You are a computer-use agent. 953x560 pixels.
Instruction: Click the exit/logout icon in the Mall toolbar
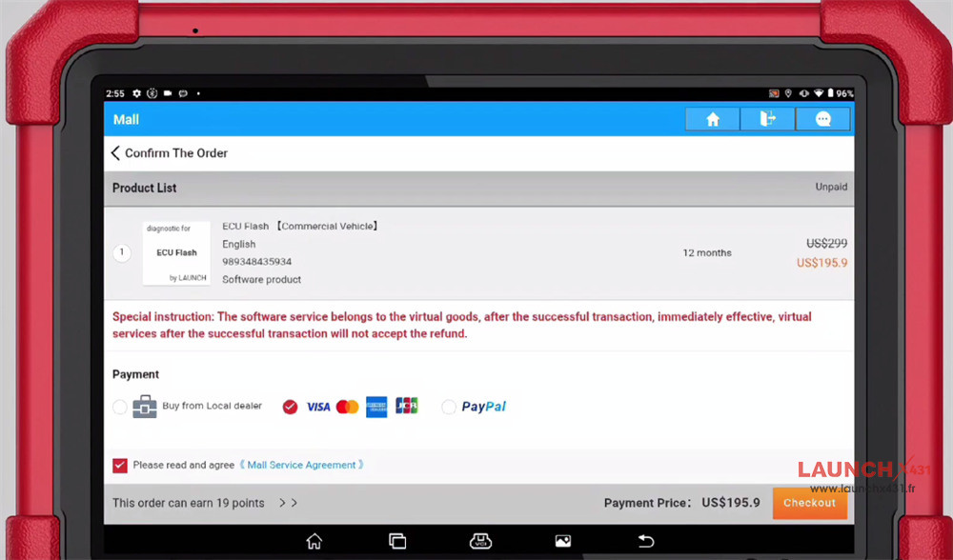pyautogui.click(x=767, y=118)
